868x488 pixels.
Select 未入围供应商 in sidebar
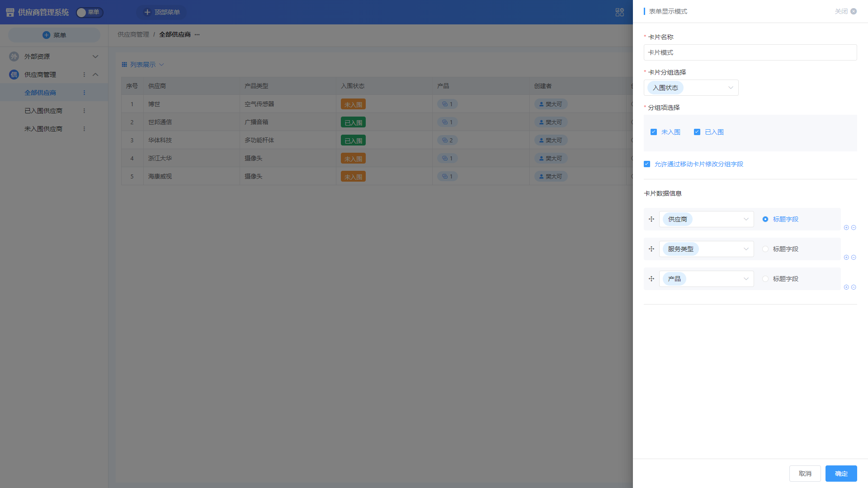pos(43,129)
